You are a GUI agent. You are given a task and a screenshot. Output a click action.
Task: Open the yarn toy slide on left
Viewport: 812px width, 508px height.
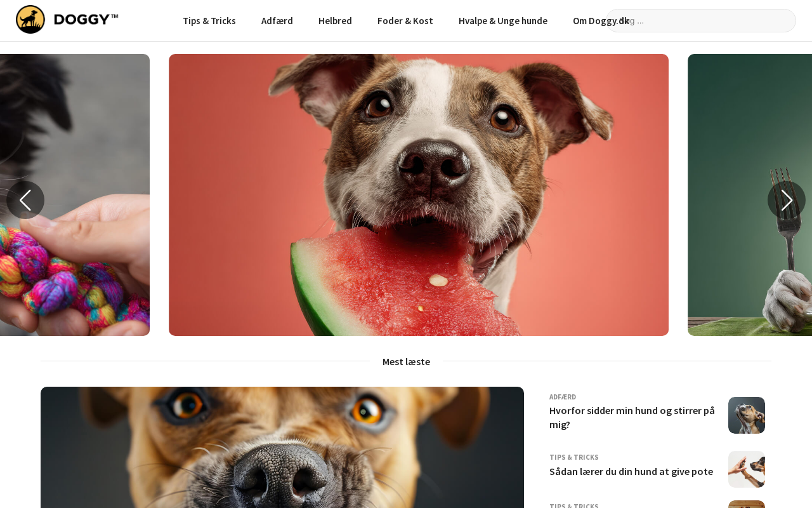pyautogui.click(x=75, y=195)
